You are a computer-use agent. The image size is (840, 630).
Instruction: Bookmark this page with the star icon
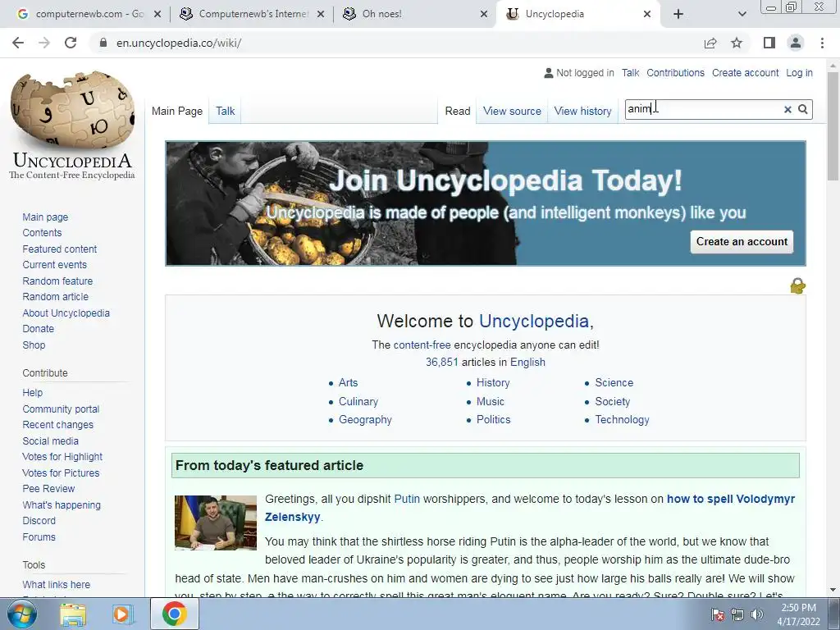(x=737, y=43)
